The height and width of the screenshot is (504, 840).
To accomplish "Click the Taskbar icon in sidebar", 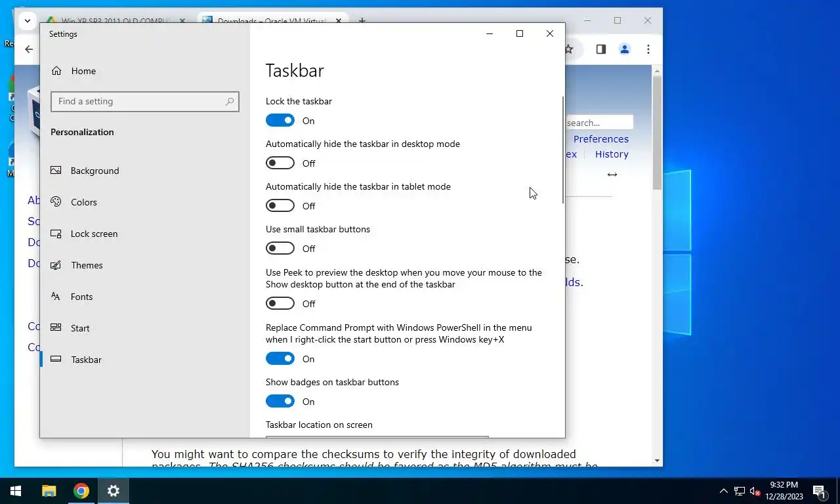I will click(56, 360).
